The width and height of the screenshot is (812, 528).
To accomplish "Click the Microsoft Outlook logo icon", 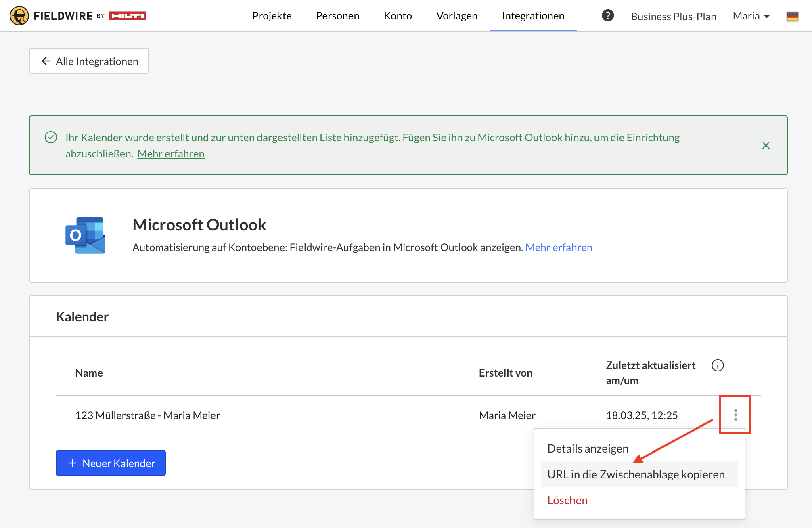I will [x=85, y=235].
